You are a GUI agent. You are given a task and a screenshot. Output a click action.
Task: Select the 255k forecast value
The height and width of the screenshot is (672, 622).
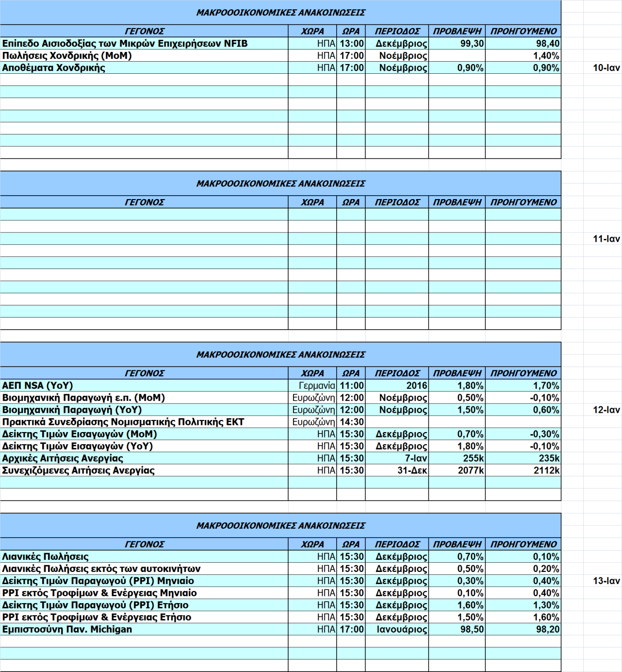[457, 458]
